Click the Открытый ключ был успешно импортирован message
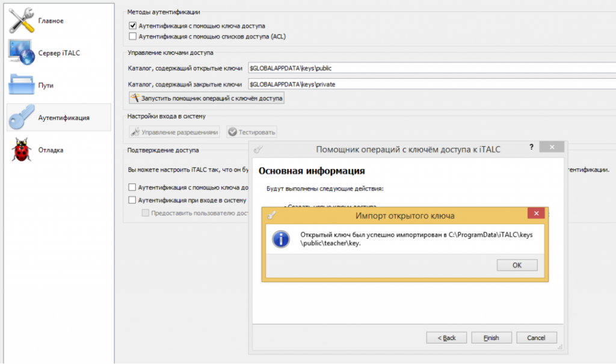The width and height of the screenshot is (616, 364). pyautogui.click(x=416, y=239)
